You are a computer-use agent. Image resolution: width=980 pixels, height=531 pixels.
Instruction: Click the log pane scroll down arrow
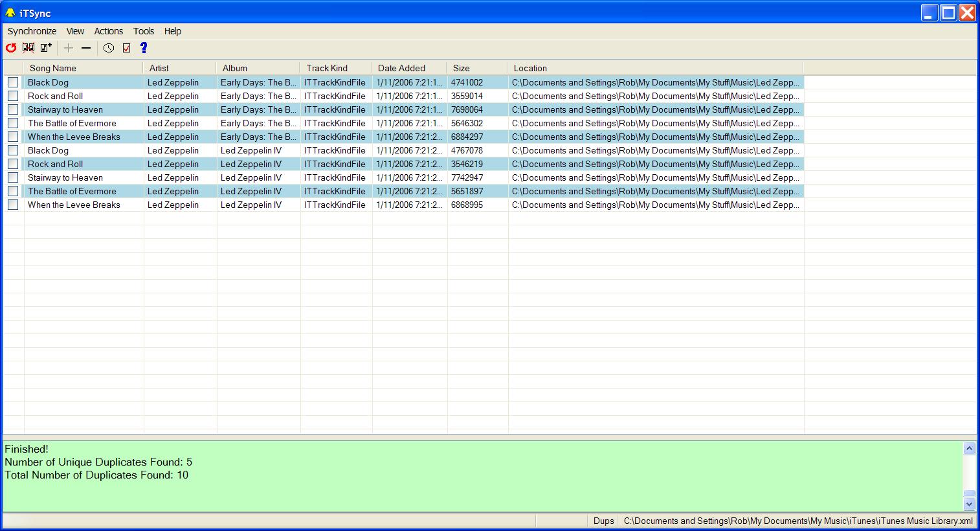(x=969, y=504)
